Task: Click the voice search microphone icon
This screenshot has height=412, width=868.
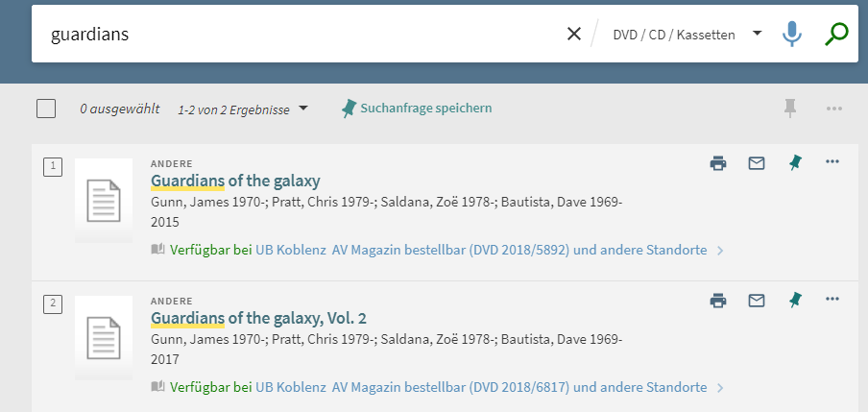Action: 791,35
